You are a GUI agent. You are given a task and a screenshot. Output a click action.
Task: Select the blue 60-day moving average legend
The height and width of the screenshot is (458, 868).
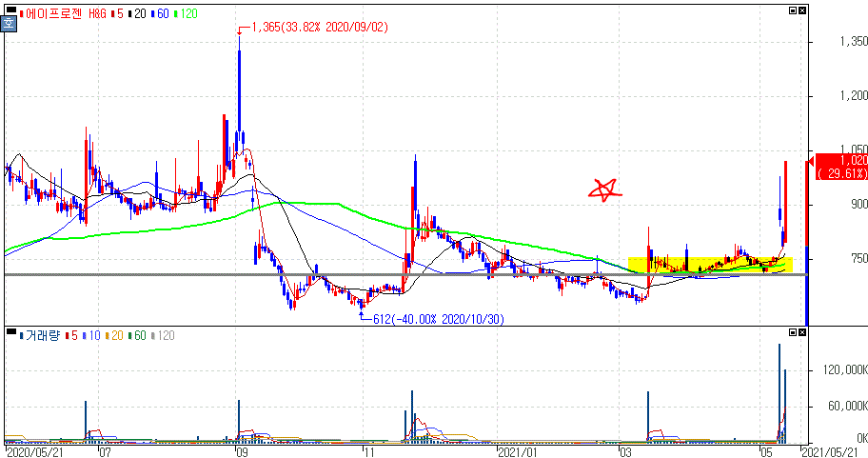tap(160, 14)
